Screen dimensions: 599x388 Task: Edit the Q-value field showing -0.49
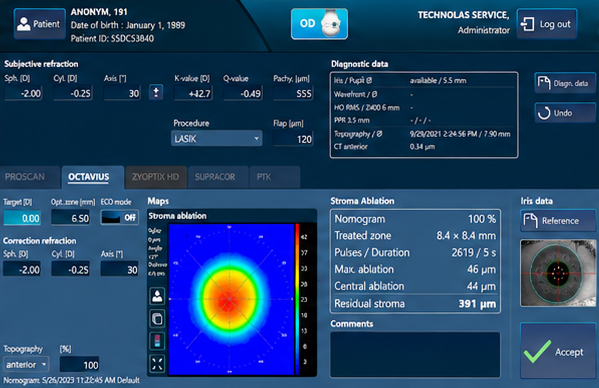243,93
